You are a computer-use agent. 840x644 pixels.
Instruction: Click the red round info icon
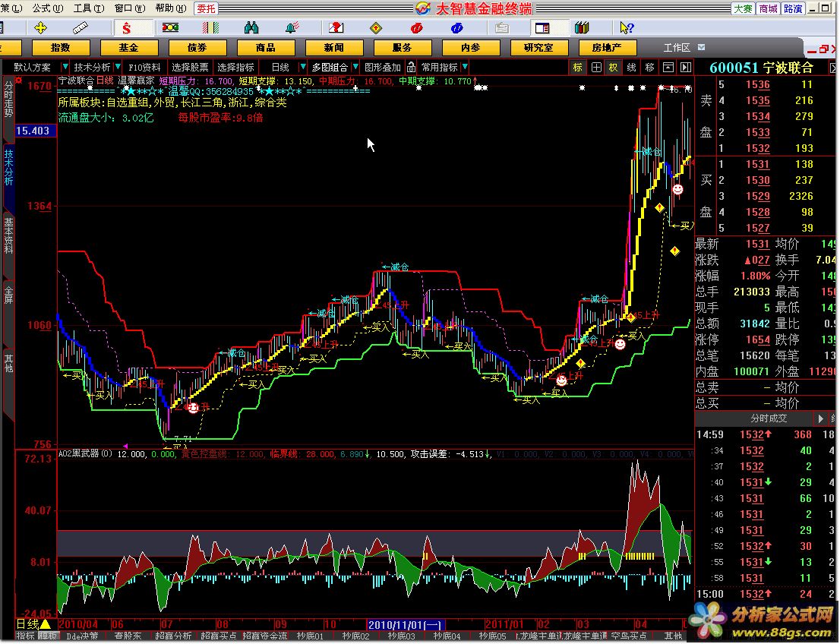tap(416, 28)
